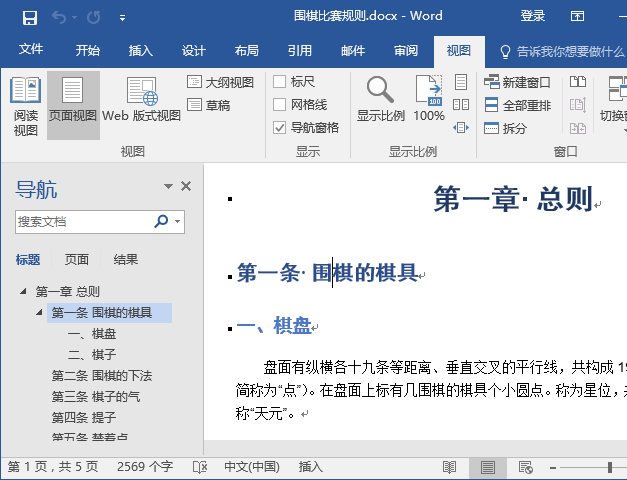Switch to the 插入 ribbon tab
The width and height of the screenshot is (627, 480).
[x=140, y=50]
